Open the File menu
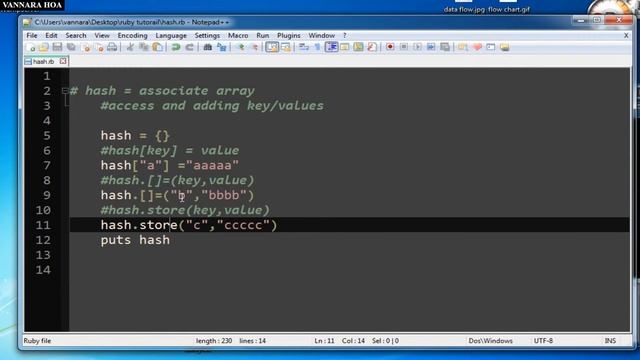640x360 pixels. click(32, 36)
